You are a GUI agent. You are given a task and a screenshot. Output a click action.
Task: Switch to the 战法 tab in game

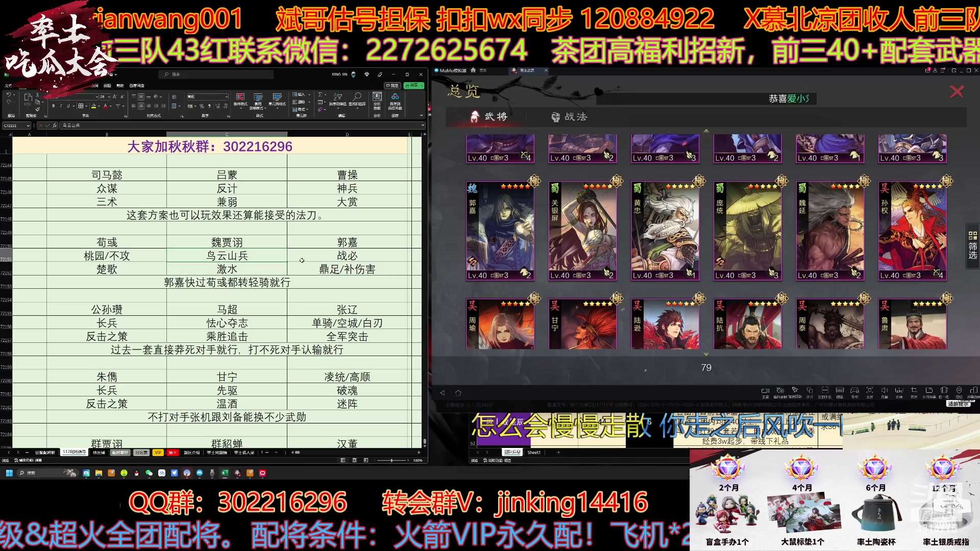[x=569, y=117]
